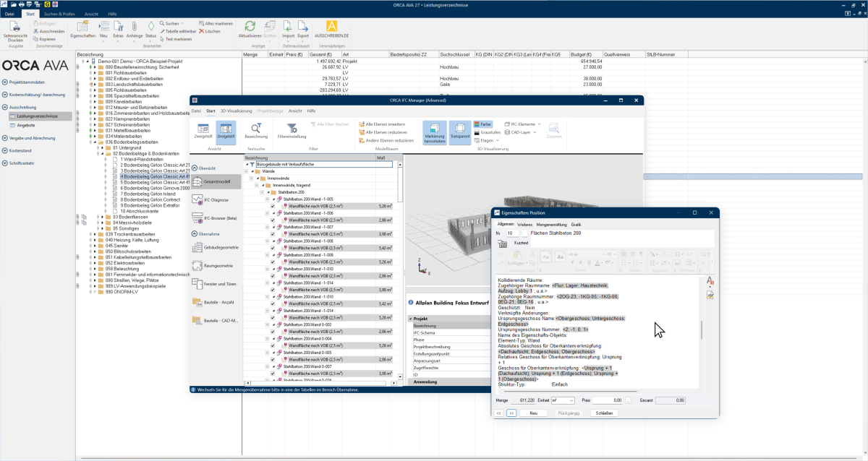This screenshot has width=868, height=461.
Task: Open Eigenschaften from the main ribbon
Action: pyautogui.click(x=84, y=27)
